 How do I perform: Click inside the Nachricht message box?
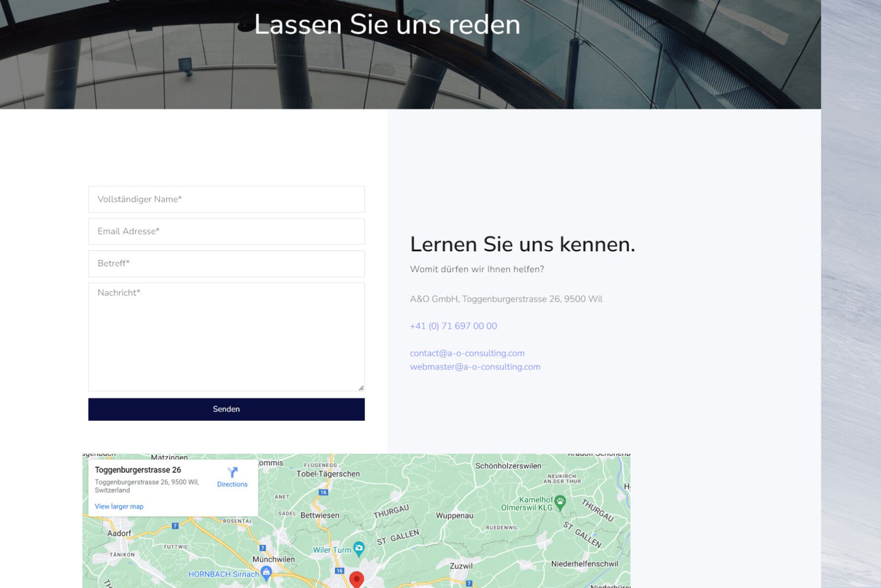(x=226, y=336)
